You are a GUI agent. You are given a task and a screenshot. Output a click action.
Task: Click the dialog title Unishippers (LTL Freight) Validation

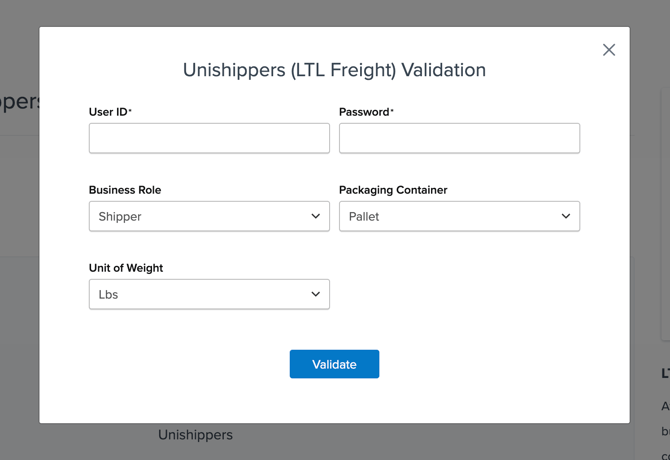334,70
